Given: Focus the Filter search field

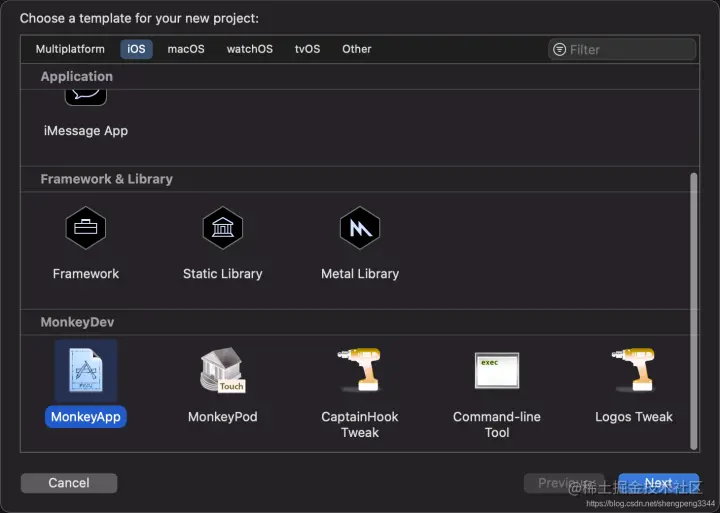Looking at the screenshot, I should tap(622, 49).
